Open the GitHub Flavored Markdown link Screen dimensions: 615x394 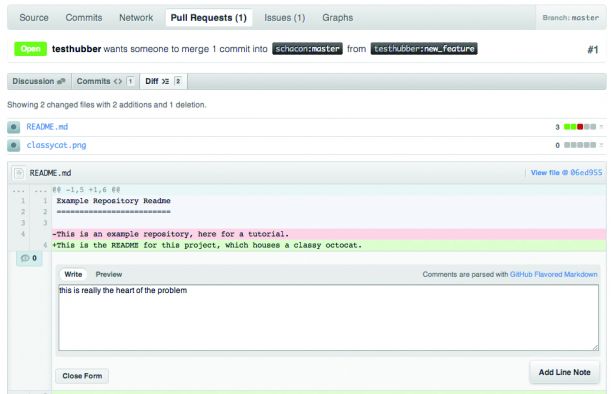[x=553, y=274]
